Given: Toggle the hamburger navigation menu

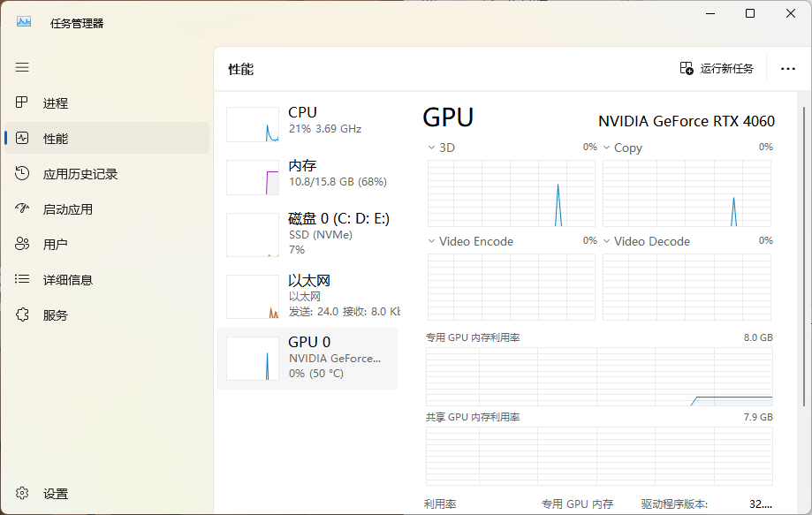Looking at the screenshot, I should tap(22, 67).
